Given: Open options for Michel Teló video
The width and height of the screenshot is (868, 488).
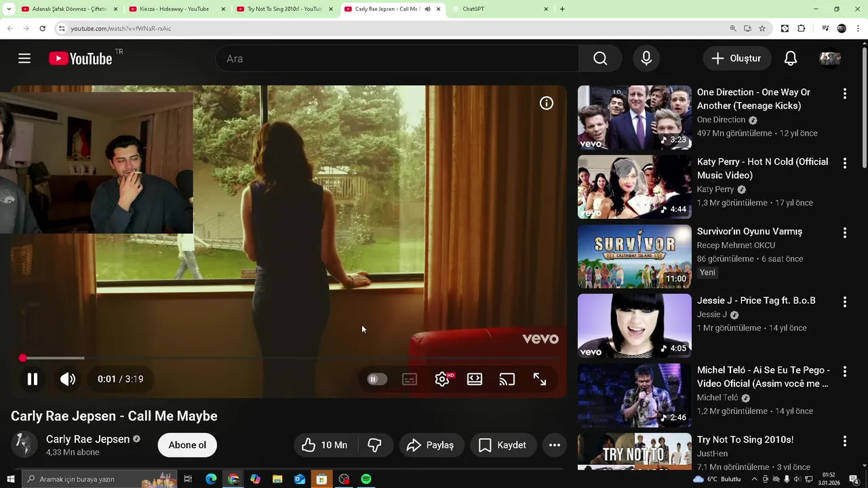Looking at the screenshot, I should coord(845,371).
